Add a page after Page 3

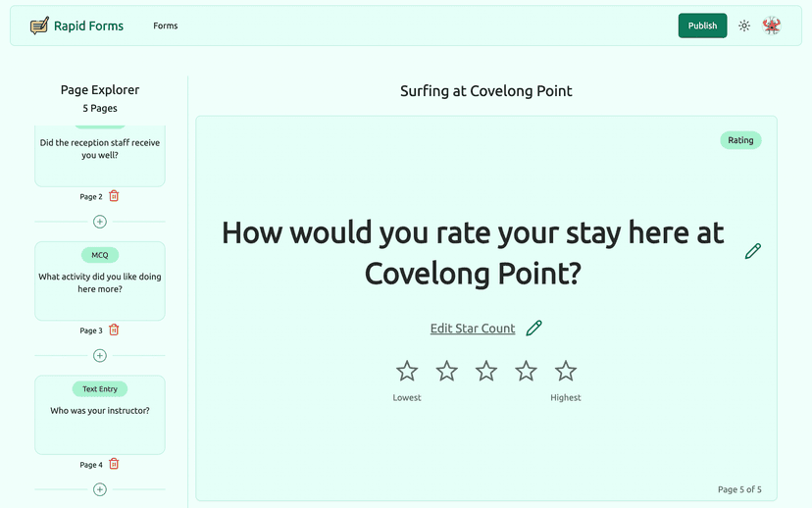point(100,355)
